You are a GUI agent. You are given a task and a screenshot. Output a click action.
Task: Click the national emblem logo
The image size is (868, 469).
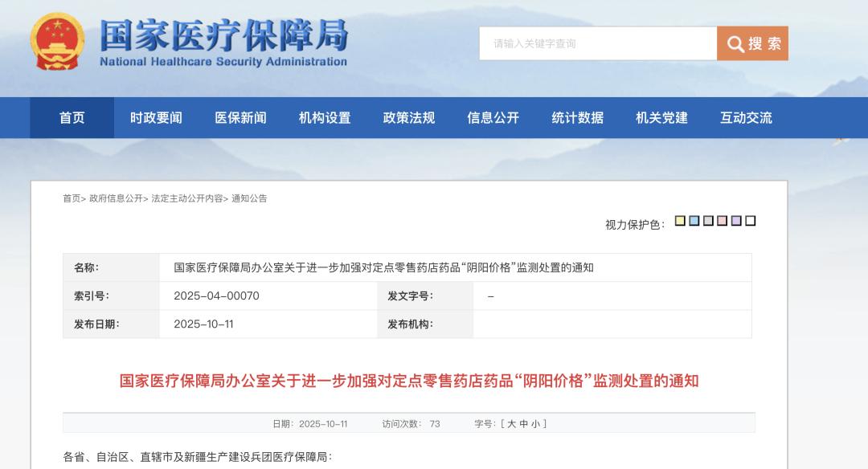[x=57, y=42]
